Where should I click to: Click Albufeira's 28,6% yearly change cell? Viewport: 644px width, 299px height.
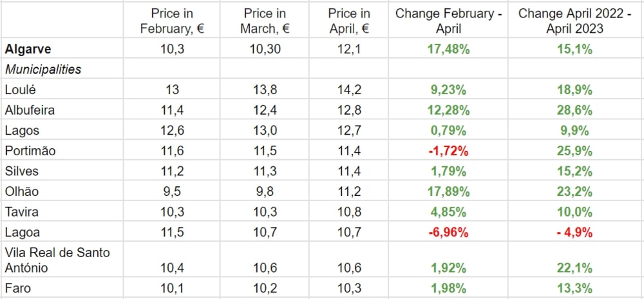[575, 110]
